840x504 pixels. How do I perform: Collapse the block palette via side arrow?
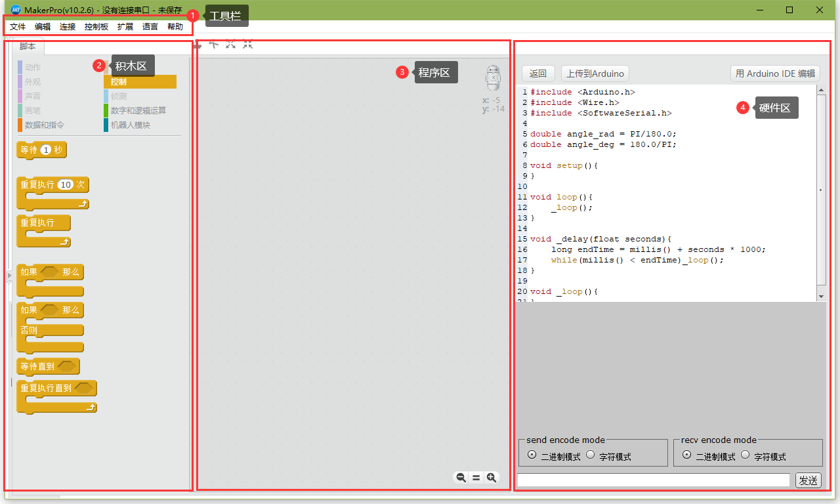(x=9, y=276)
